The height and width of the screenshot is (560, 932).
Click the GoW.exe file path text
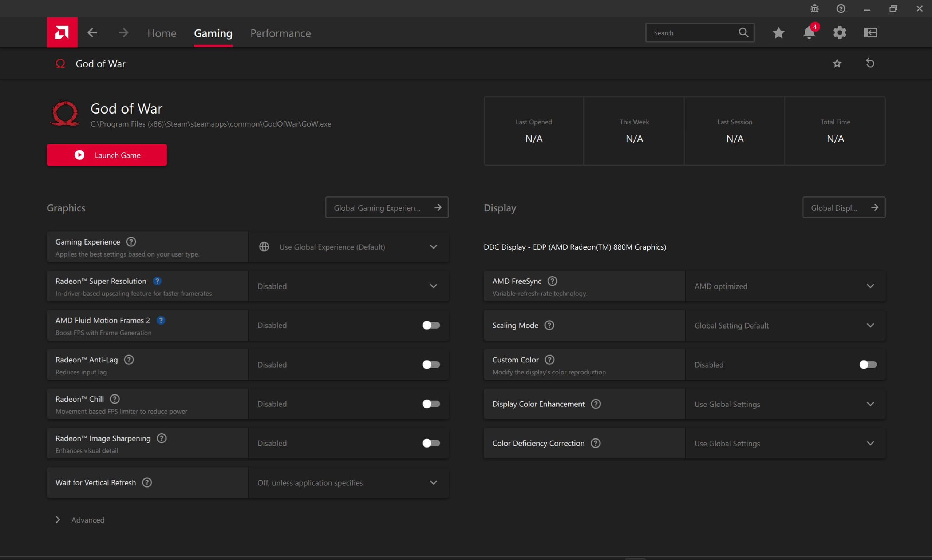pyautogui.click(x=211, y=124)
